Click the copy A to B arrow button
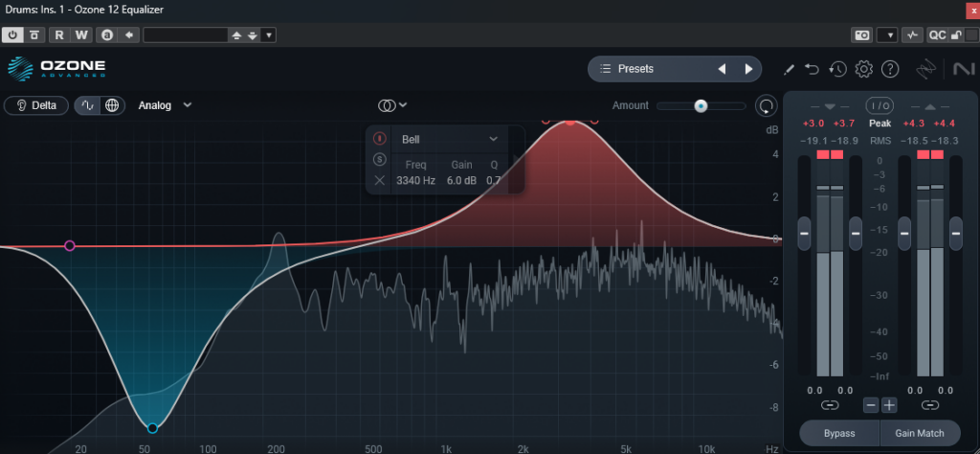The image size is (980, 454). (129, 35)
